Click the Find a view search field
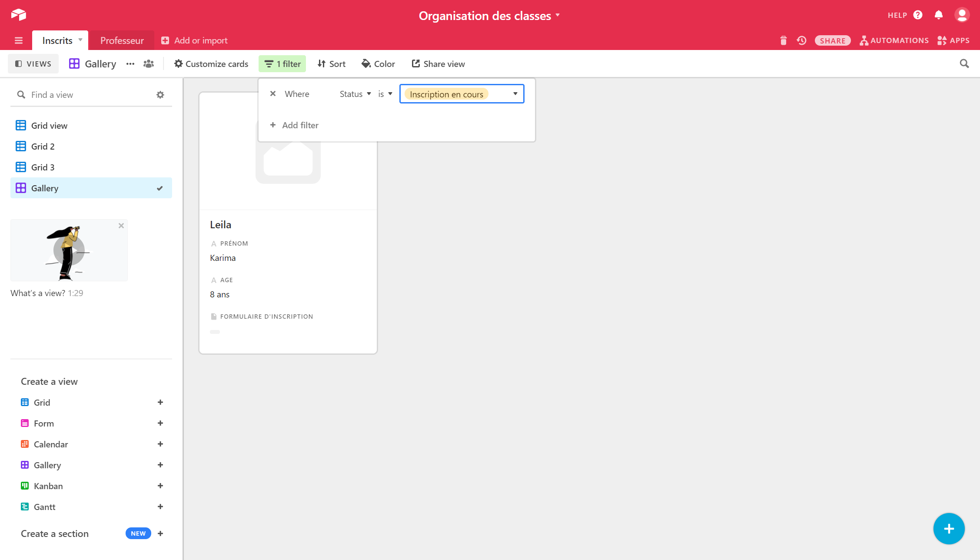980x560 pixels. [87, 95]
